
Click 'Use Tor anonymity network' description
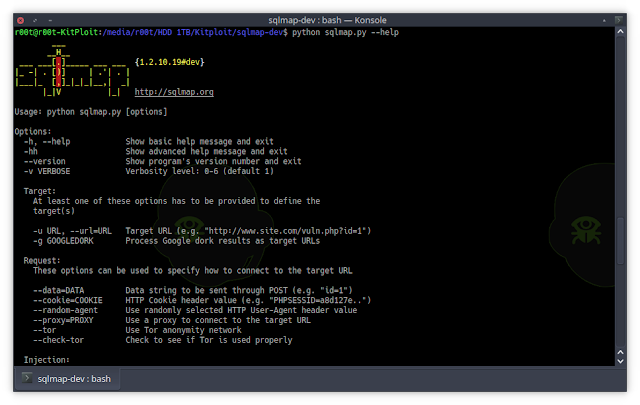(x=183, y=330)
